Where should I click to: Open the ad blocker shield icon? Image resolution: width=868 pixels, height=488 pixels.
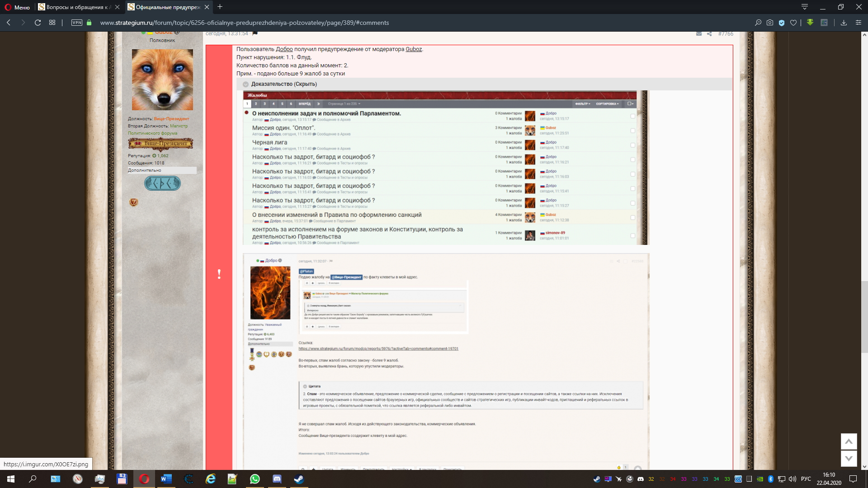coord(782,23)
